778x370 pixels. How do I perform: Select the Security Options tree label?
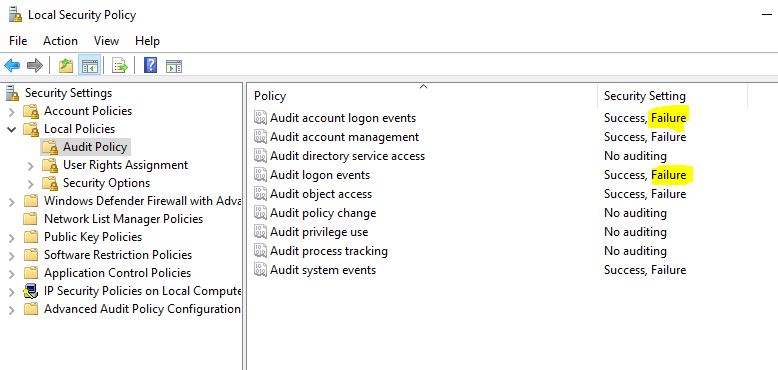click(x=106, y=183)
